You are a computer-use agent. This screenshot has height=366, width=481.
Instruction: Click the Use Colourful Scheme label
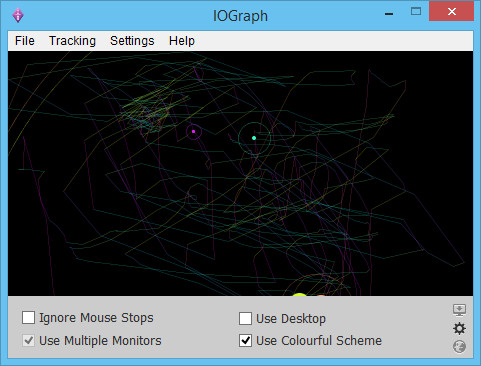tap(319, 341)
